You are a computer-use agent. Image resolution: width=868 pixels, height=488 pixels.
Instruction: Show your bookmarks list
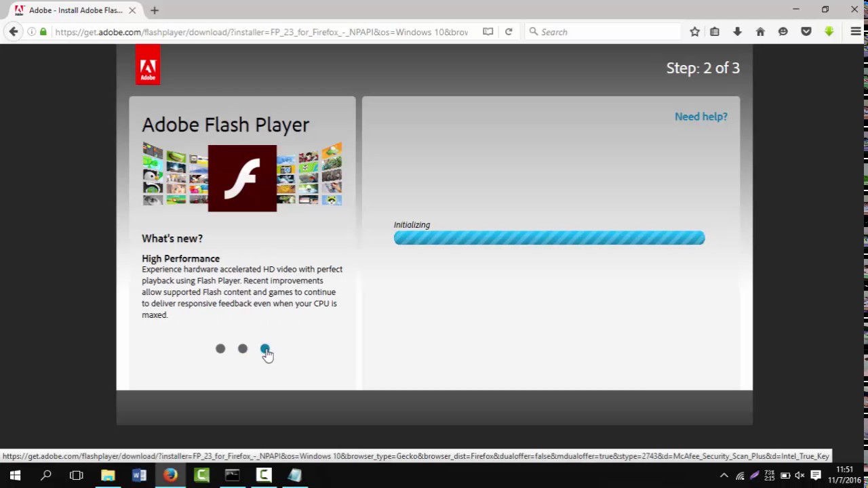click(715, 32)
